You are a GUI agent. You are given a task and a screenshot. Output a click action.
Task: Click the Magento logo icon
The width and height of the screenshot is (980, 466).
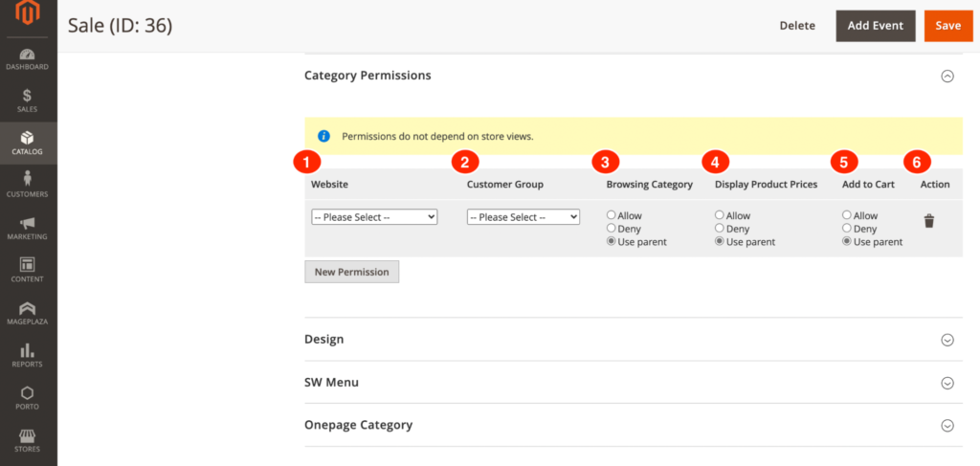[x=28, y=13]
